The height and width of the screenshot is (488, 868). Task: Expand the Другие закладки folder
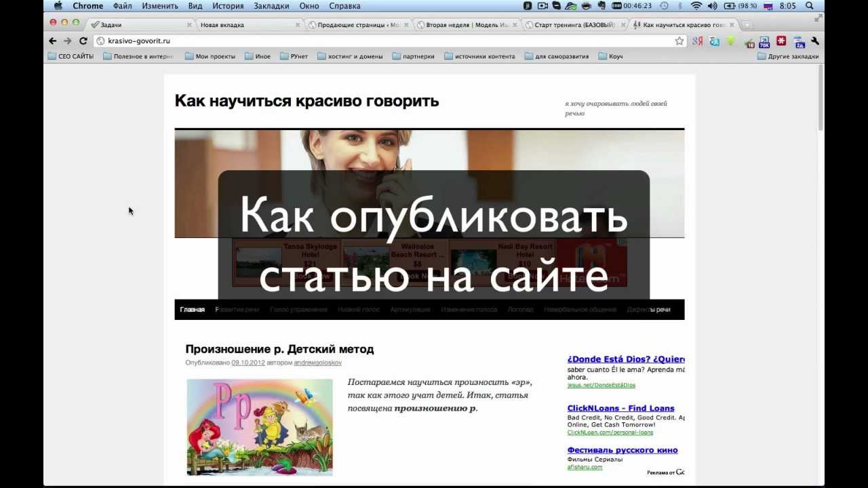(x=788, y=56)
